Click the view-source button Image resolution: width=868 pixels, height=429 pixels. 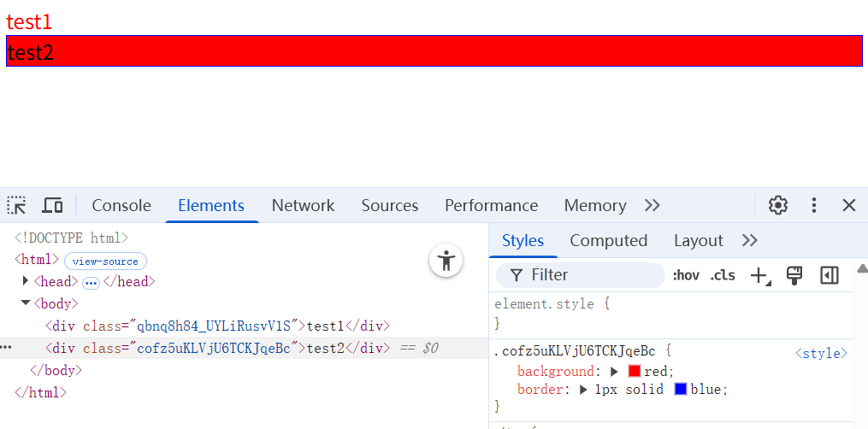click(x=105, y=261)
